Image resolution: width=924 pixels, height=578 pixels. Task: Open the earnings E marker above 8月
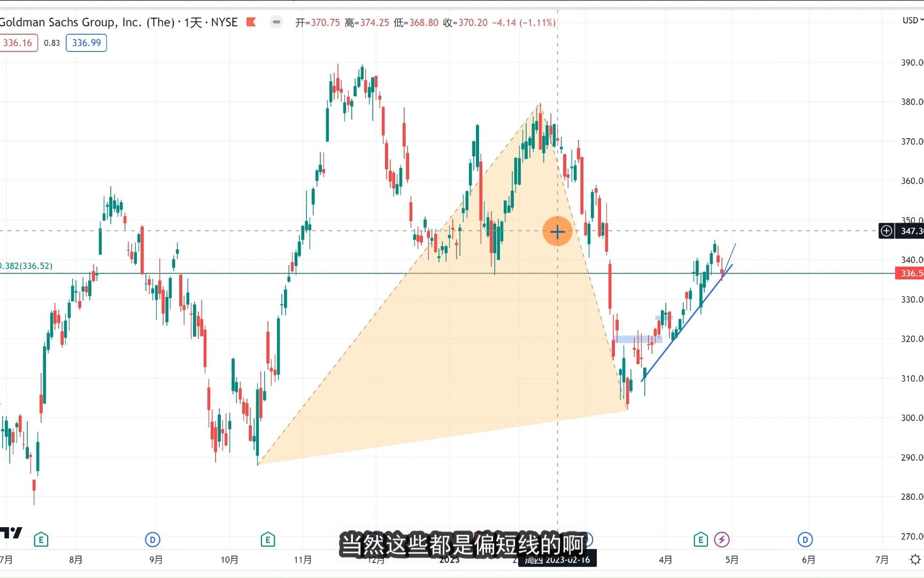pos(41,539)
